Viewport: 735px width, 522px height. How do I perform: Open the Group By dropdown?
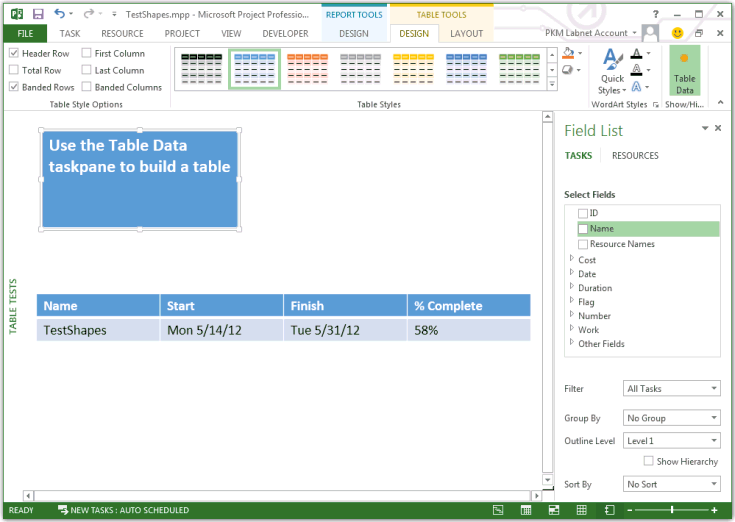tap(671, 418)
